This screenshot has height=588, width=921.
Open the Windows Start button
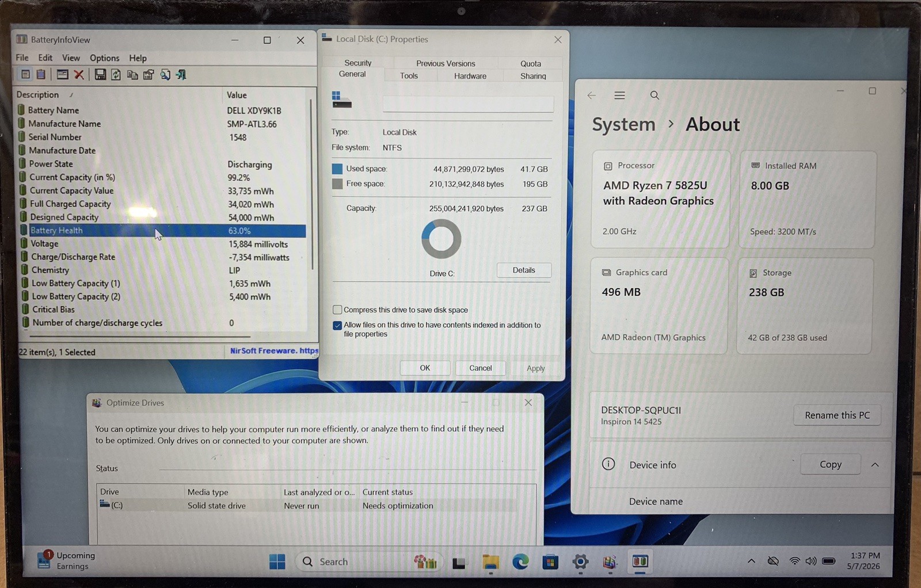pos(277,562)
